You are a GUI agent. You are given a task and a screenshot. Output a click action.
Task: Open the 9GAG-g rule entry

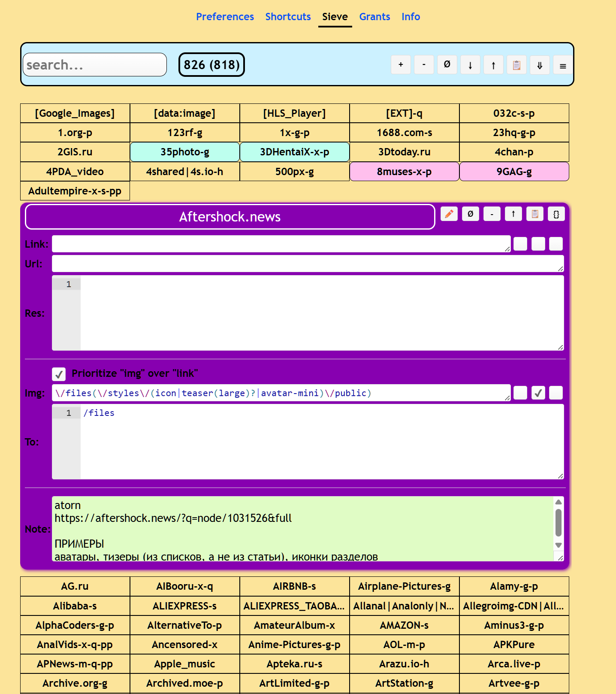514,172
